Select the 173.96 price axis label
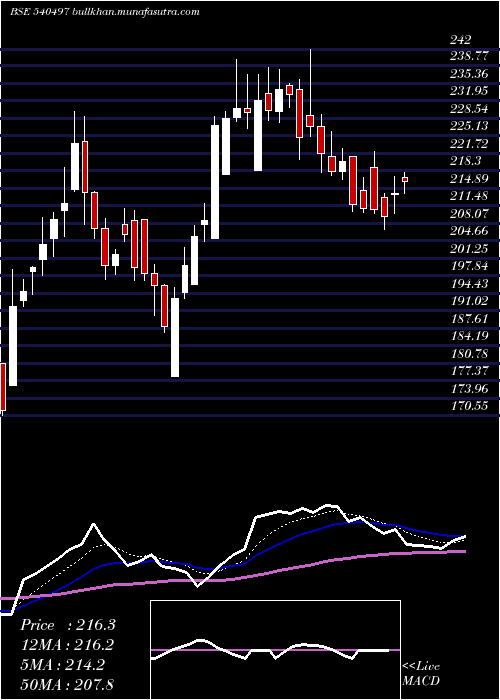500x700 pixels. click(x=469, y=388)
